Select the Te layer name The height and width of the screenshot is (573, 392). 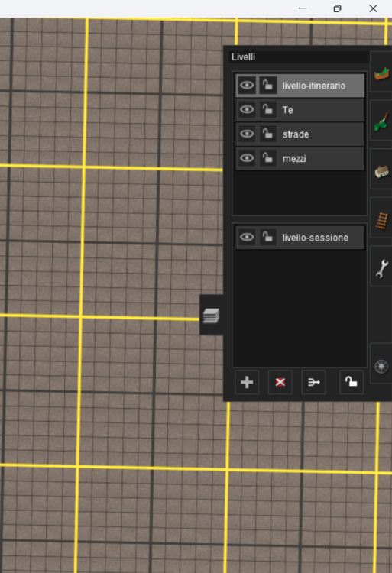[287, 110]
